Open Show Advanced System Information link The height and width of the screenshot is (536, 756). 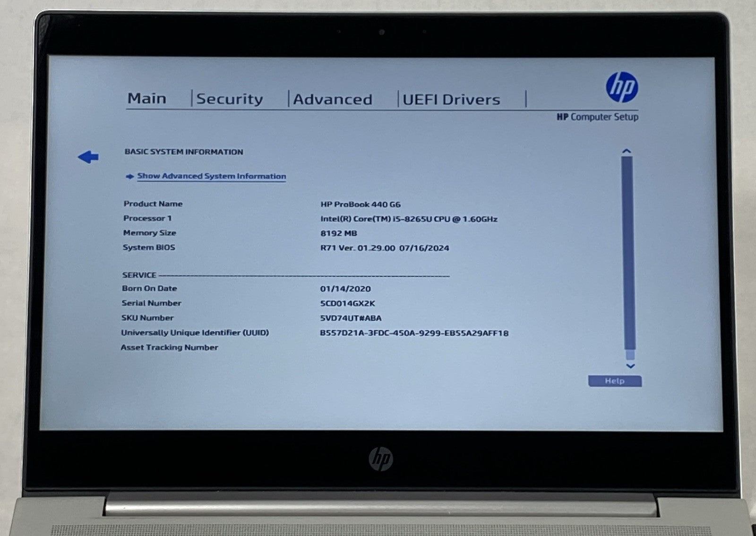[211, 176]
